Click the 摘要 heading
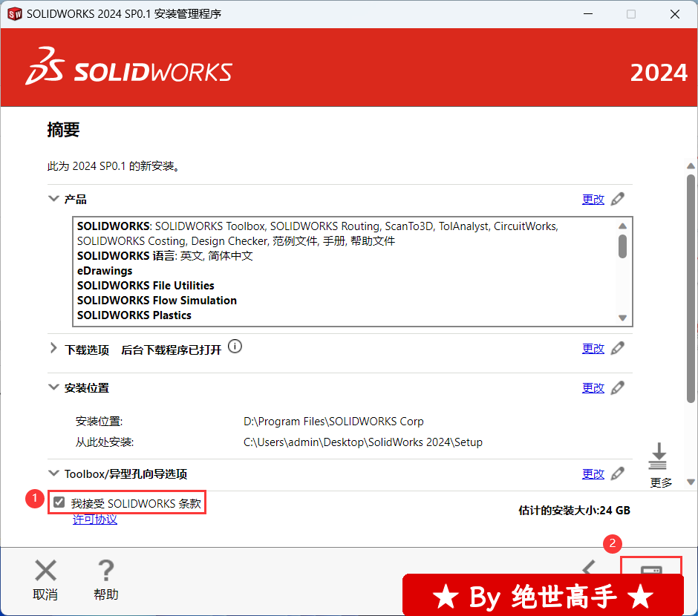Viewport: 698px width, 616px height. 63,130
